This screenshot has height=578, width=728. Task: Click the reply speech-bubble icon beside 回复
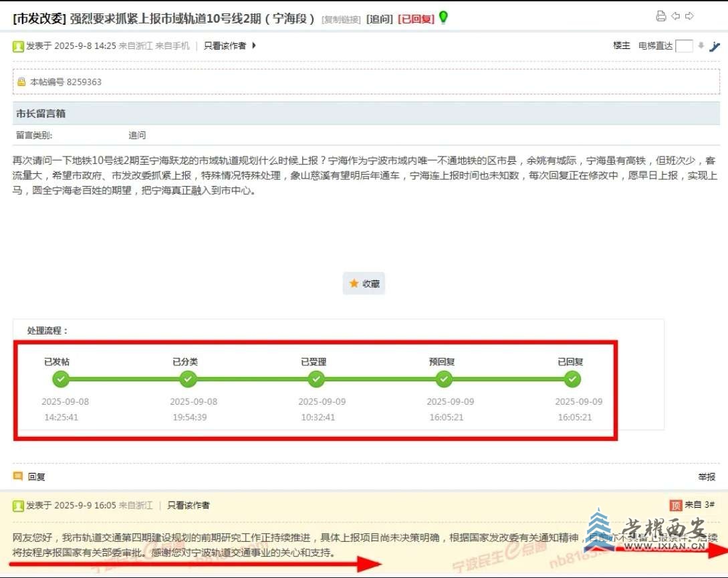click(x=18, y=476)
